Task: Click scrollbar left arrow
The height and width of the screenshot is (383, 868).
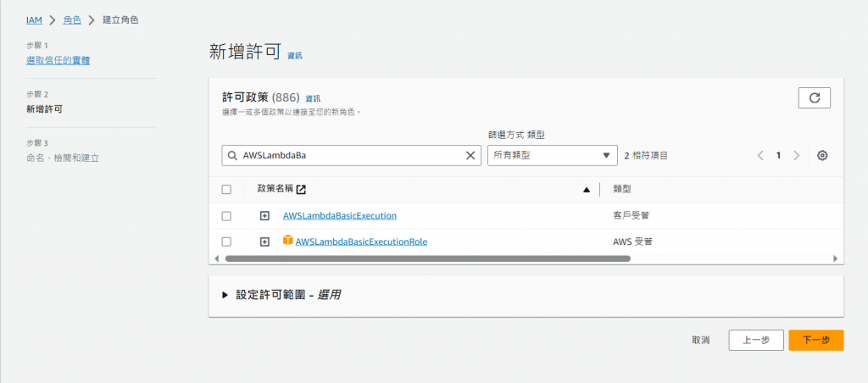Action: [216, 258]
